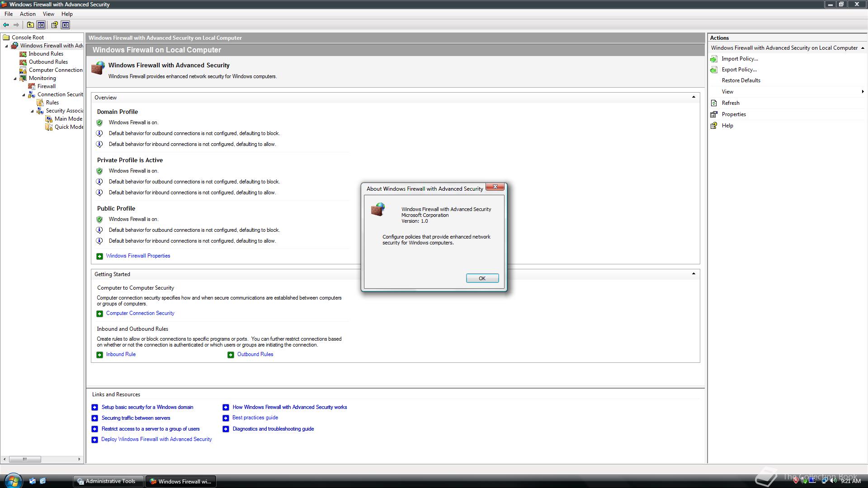Click Restore Defaults in Actions pane

click(x=741, y=80)
